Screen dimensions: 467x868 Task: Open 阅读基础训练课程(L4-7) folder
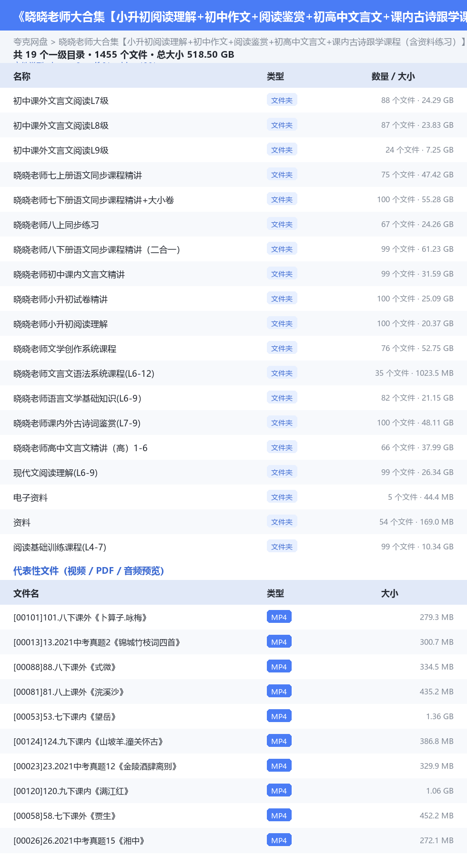coord(60,547)
